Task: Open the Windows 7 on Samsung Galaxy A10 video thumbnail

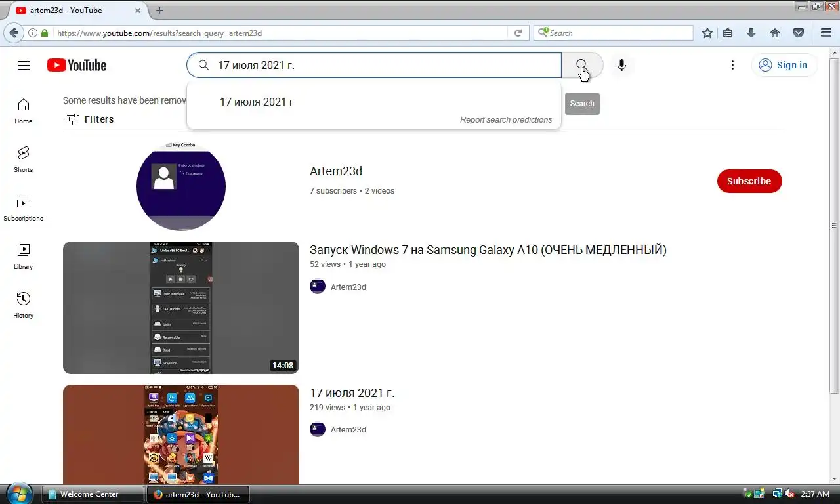Action: 181,308
